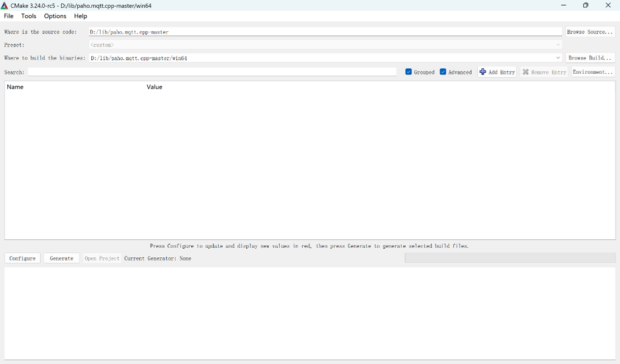Close the CMake window
The height and width of the screenshot is (364, 620).
[x=608, y=5]
